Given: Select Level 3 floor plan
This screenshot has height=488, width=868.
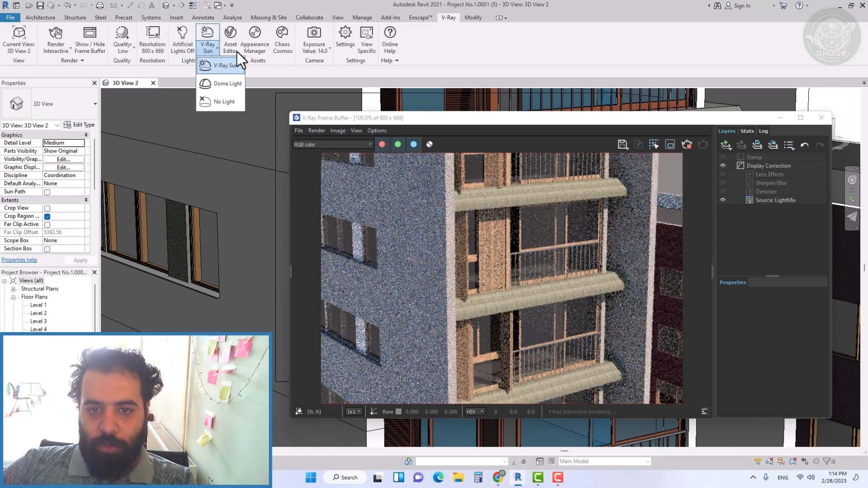Looking at the screenshot, I should click(x=38, y=321).
